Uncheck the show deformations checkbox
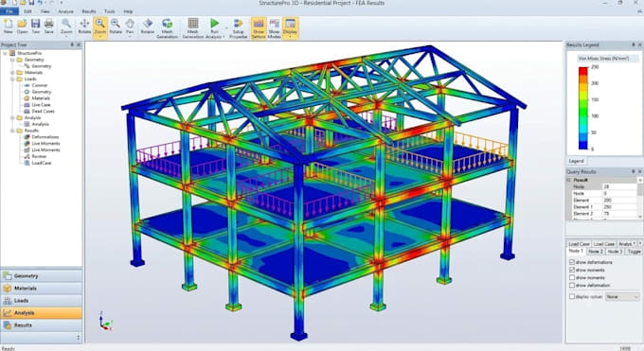Viewport: 644px width, 351px height. (x=572, y=262)
